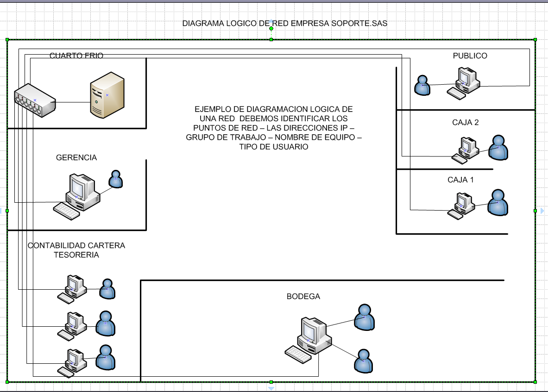
Task: Select the Publico user figure icon
Action: tap(422, 86)
